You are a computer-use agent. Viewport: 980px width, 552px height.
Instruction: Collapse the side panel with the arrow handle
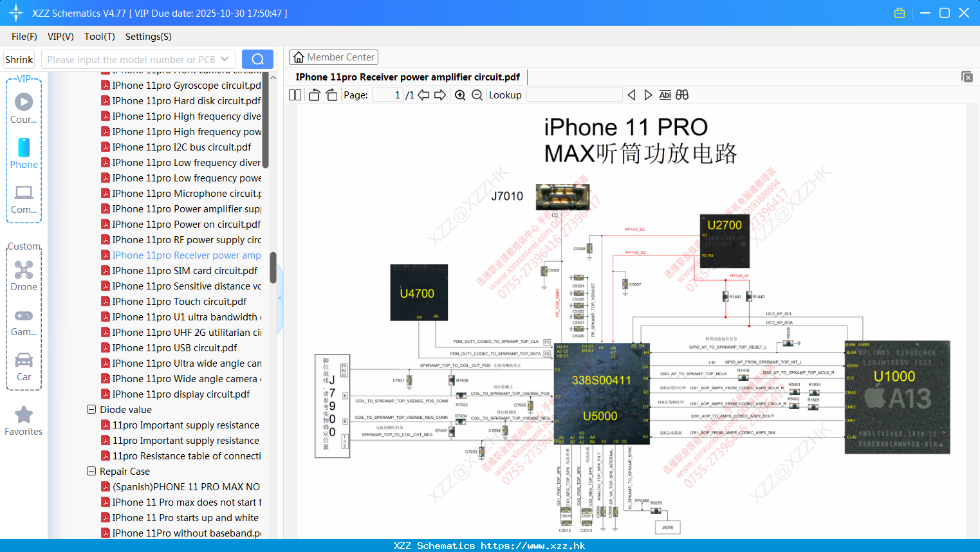(x=280, y=298)
